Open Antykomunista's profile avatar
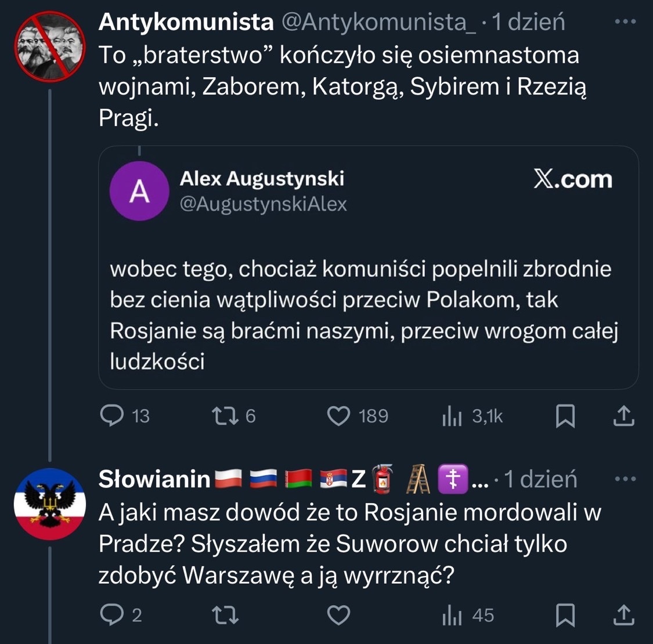Image resolution: width=653 pixels, height=644 pixels. (x=50, y=46)
